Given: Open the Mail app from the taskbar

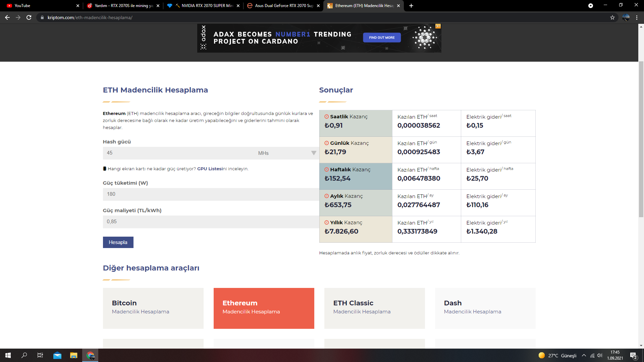Looking at the screenshot, I should tap(57, 355).
